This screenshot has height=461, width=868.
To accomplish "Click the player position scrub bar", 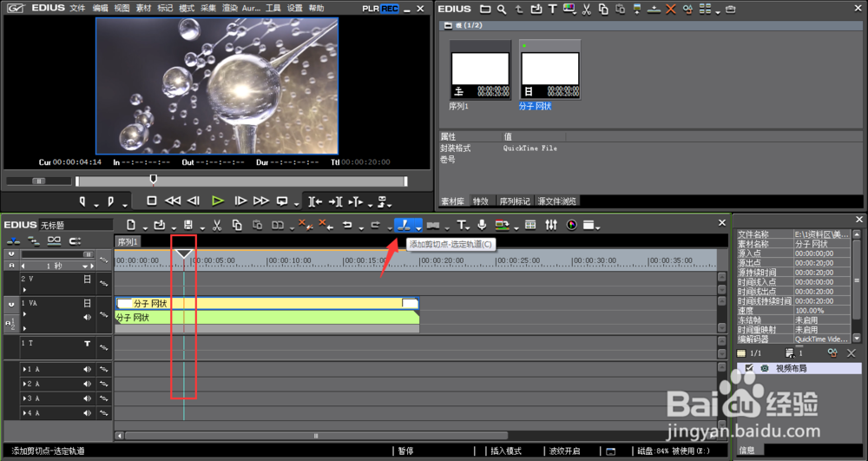I will tap(241, 181).
